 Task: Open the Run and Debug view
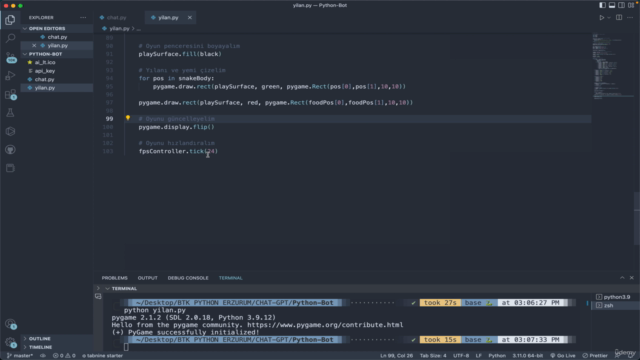pyautogui.click(x=10, y=76)
